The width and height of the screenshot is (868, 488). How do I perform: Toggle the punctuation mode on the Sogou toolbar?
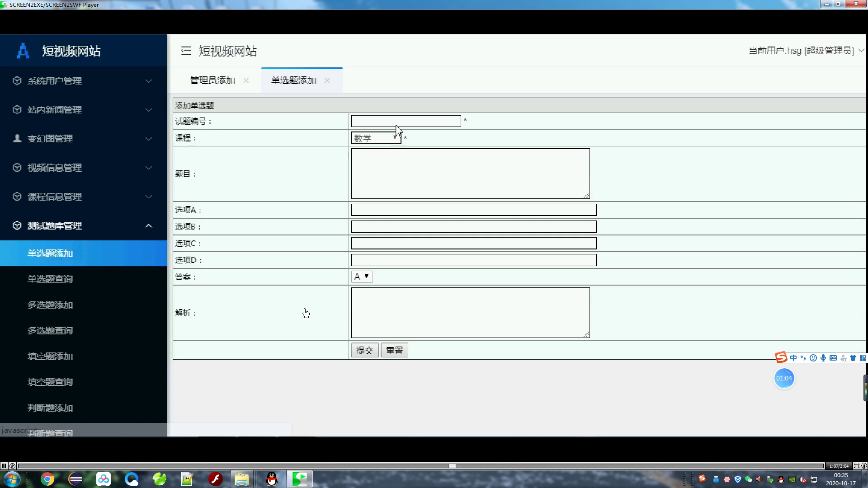click(x=803, y=358)
